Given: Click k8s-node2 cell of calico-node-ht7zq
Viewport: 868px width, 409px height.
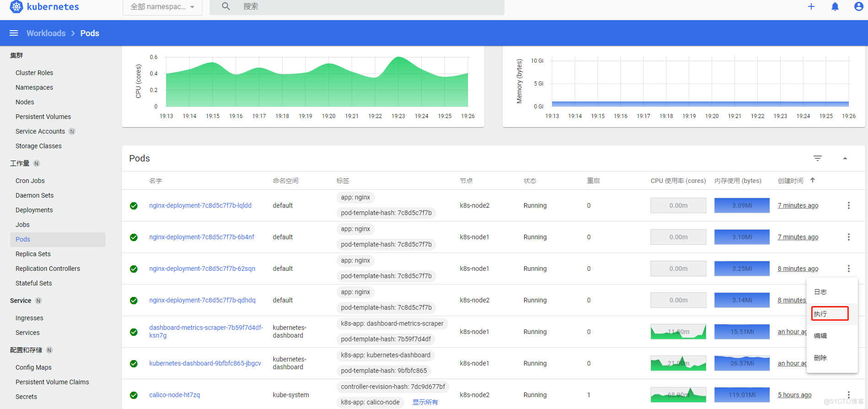Looking at the screenshot, I should [x=474, y=395].
